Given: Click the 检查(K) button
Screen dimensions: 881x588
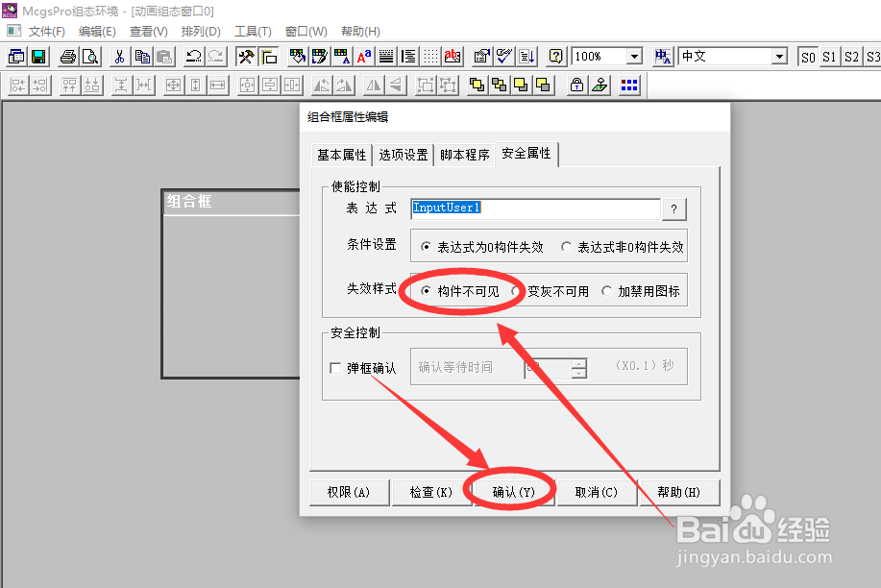Looking at the screenshot, I should pyautogui.click(x=431, y=493).
